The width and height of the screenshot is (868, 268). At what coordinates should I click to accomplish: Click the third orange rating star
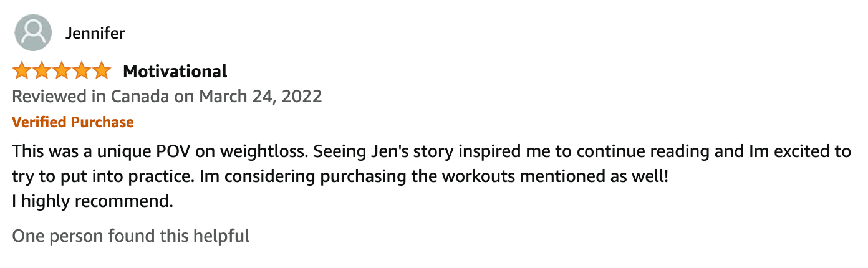point(61,71)
